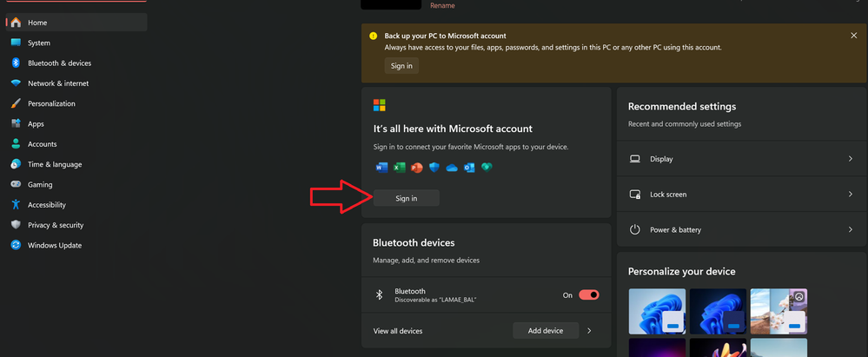Sign in from the backup banner
This screenshot has height=357, width=868.
(401, 66)
